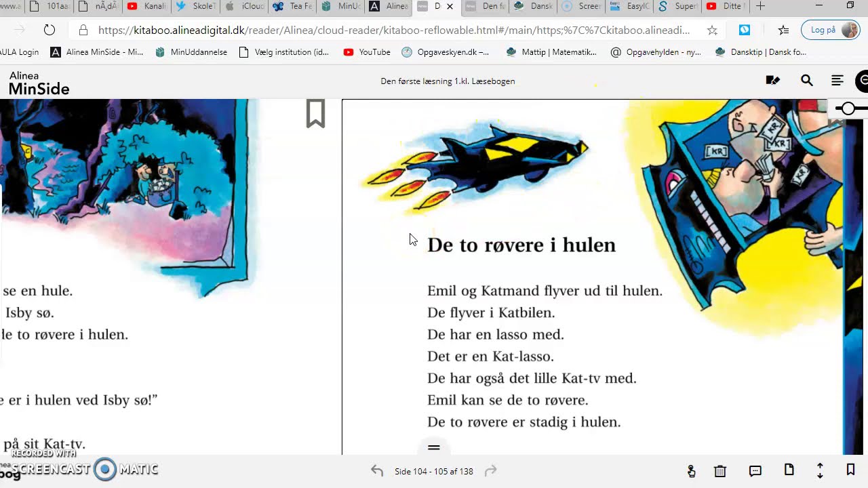Image resolution: width=868 pixels, height=488 pixels.
Task: Open the table of contents list icon
Action: (837, 81)
